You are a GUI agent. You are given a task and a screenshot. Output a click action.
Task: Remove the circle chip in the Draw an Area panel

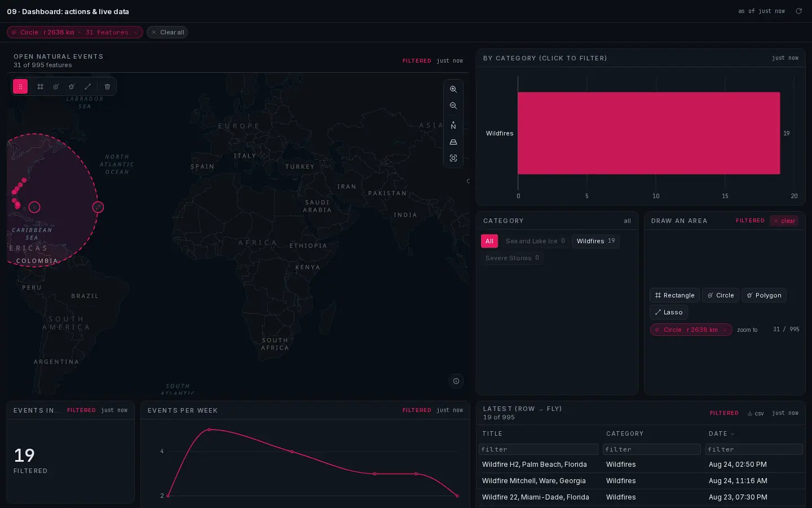point(725,330)
